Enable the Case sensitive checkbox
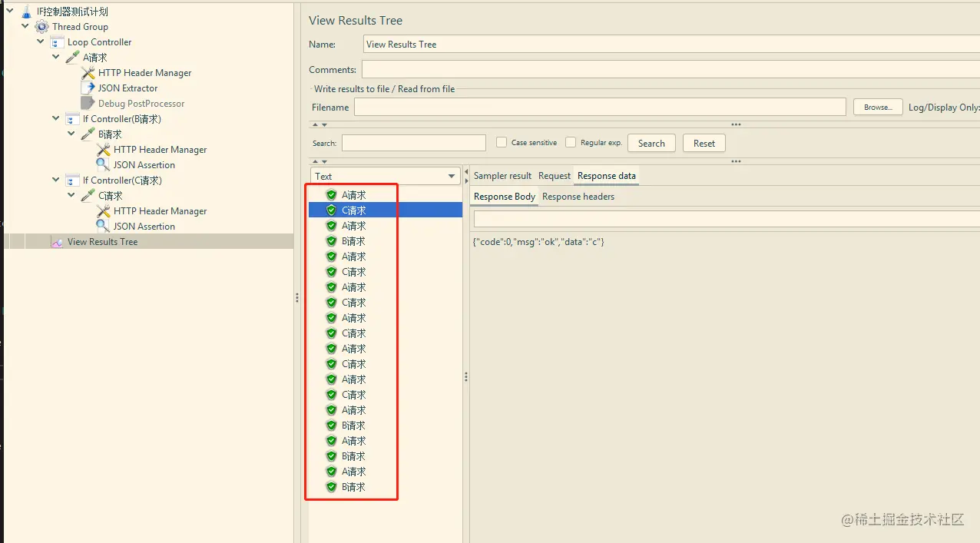This screenshot has height=543, width=980. pos(502,142)
